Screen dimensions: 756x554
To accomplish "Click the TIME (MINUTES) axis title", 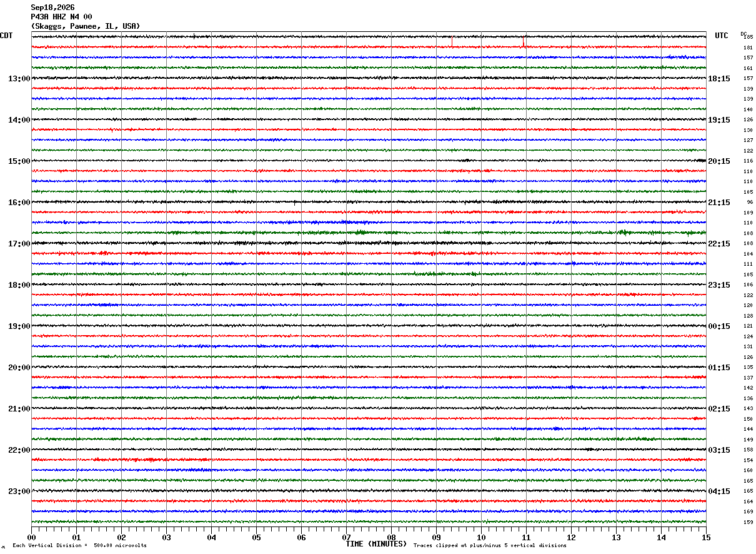I will pyautogui.click(x=376, y=544).
